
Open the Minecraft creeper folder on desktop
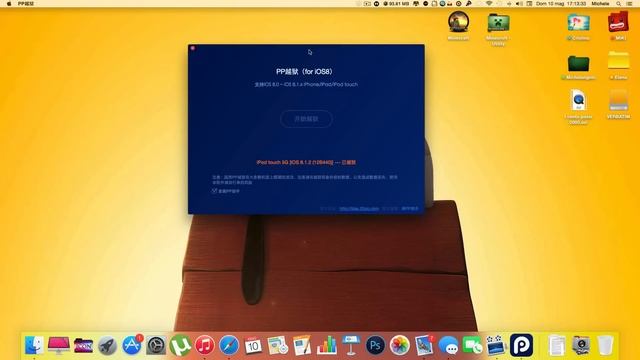click(x=498, y=24)
